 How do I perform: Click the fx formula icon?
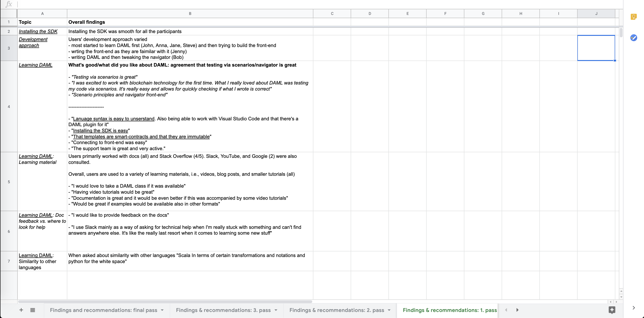point(9,4)
